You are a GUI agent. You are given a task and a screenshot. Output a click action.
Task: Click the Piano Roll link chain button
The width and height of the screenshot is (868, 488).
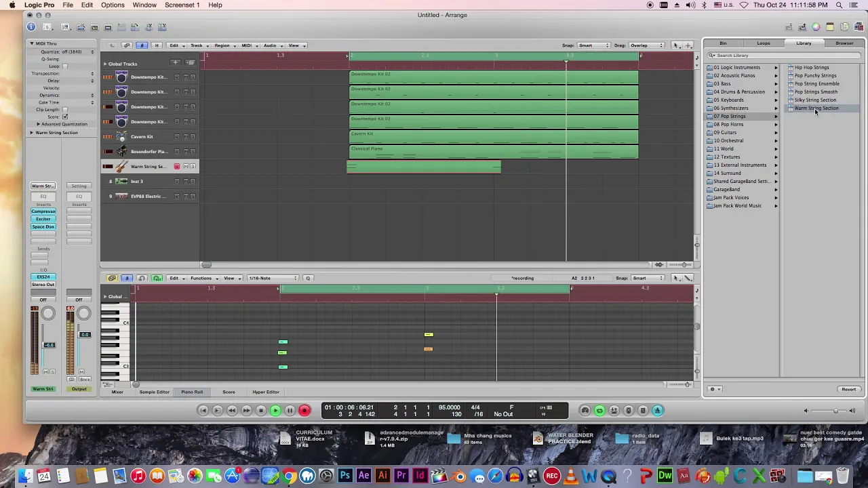click(x=112, y=278)
